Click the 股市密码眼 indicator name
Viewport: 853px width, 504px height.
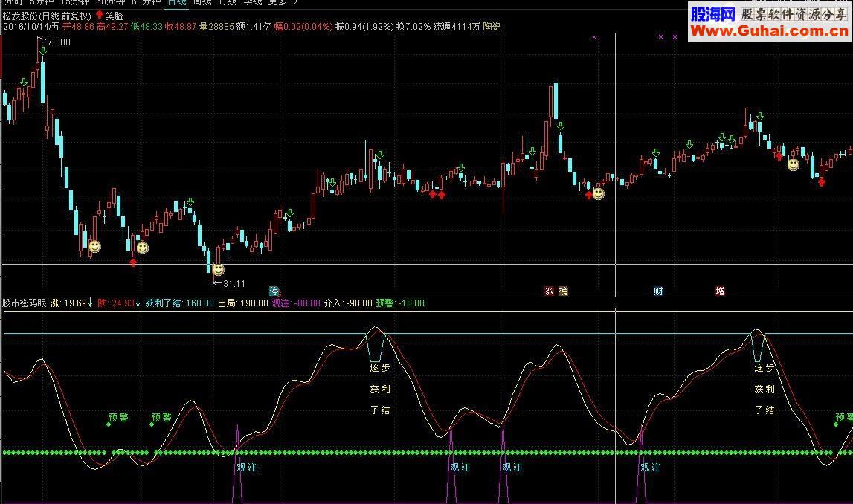24,303
